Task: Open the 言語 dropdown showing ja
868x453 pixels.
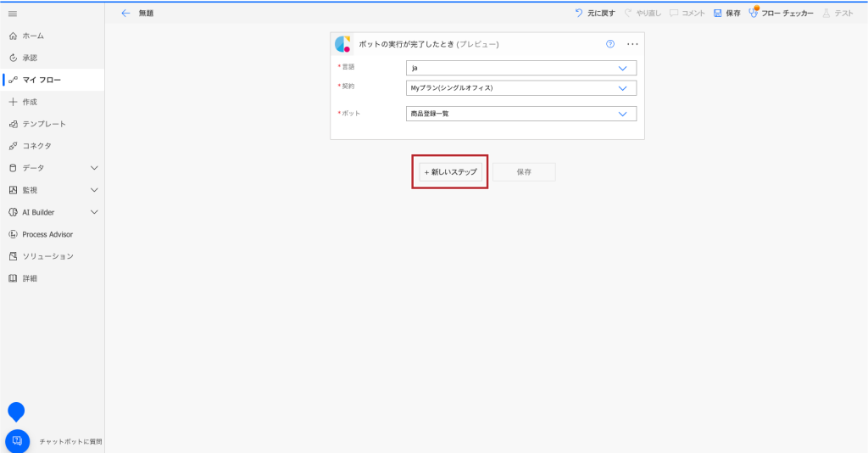Action: coord(521,68)
